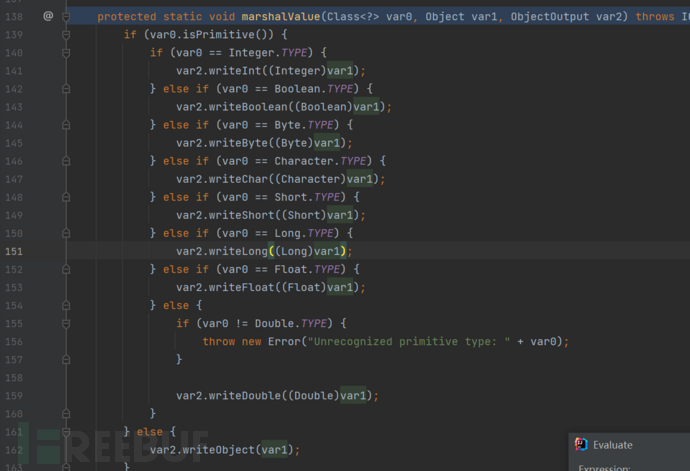This screenshot has width=690, height=471.
Task: Click writeChar call on line 147
Action: click(238, 179)
